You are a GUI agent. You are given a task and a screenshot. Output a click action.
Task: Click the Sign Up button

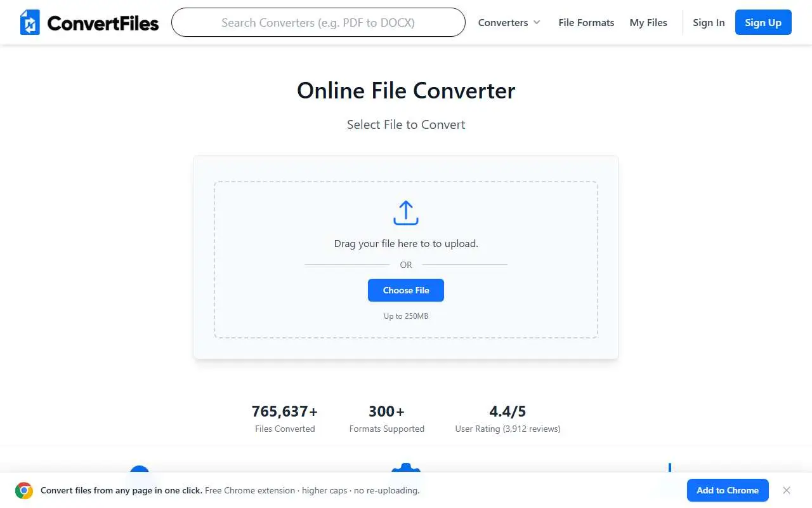[763, 22]
